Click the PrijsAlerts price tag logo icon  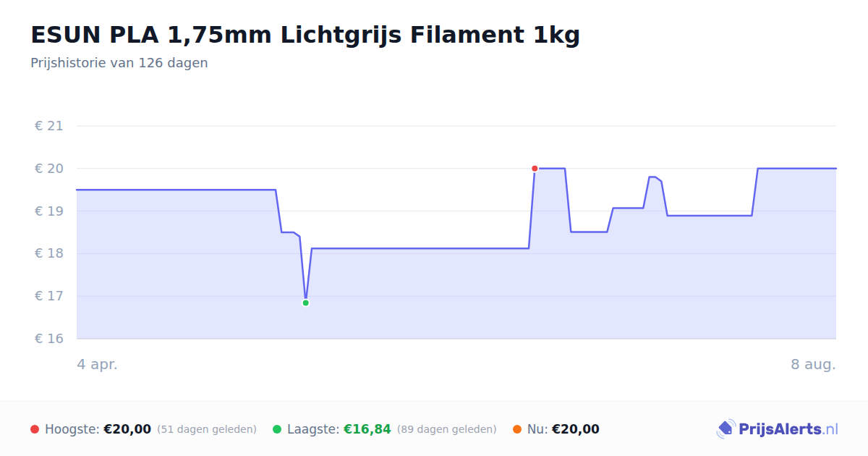726,429
